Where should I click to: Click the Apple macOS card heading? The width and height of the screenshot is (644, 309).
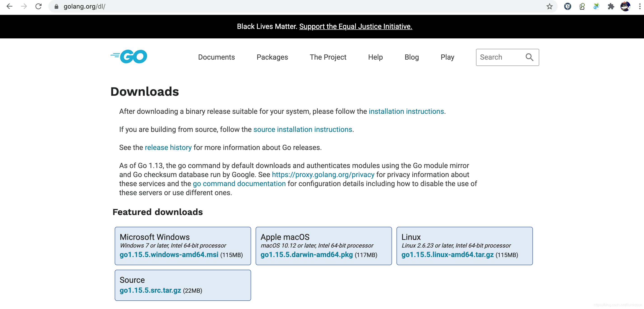[285, 237]
